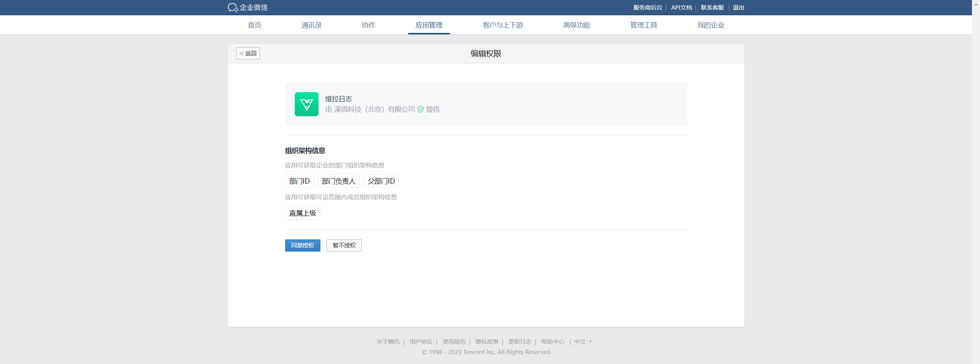Open the 帮助中心 footer link

[x=552, y=342]
